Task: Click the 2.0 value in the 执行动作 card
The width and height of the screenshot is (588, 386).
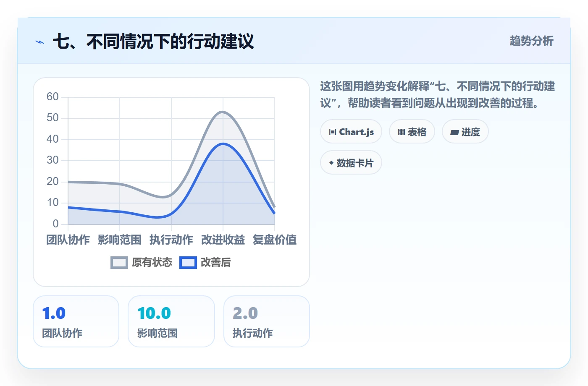Action: [x=245, y=313]
